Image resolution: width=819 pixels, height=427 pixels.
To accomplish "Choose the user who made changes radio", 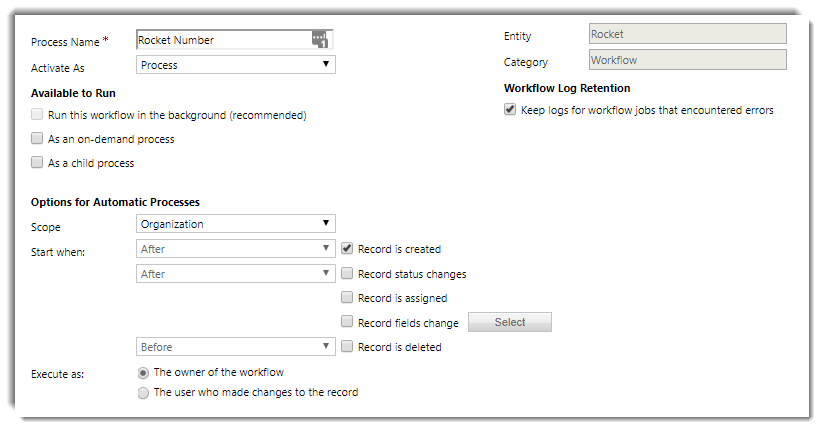I will tap(143, 393).
